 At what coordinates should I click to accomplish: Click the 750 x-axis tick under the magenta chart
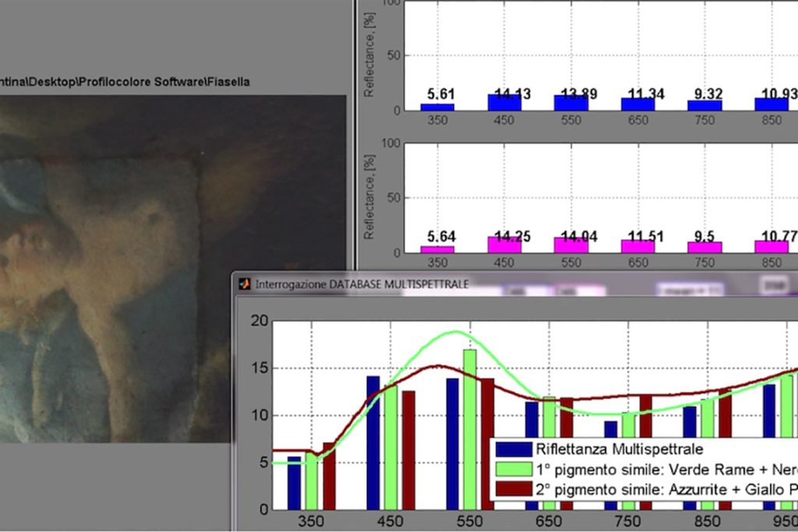(704, 262)
